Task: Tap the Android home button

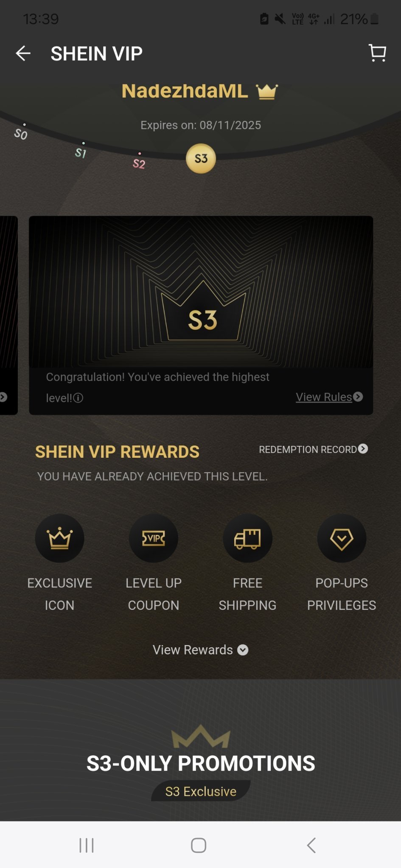Action: [x=199, y=845]
